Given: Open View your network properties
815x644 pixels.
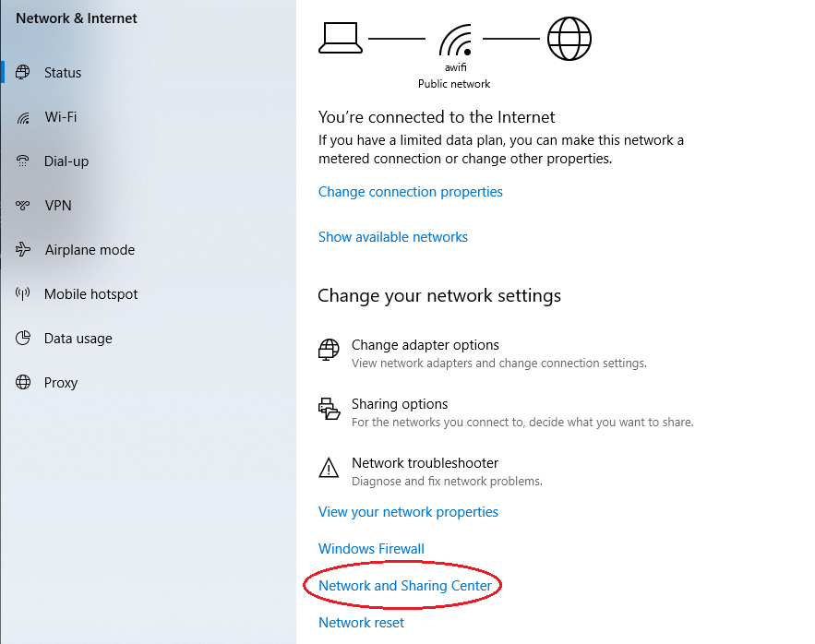Looking at the screenshot, I should pyautogui.click(x=408, y=512).
